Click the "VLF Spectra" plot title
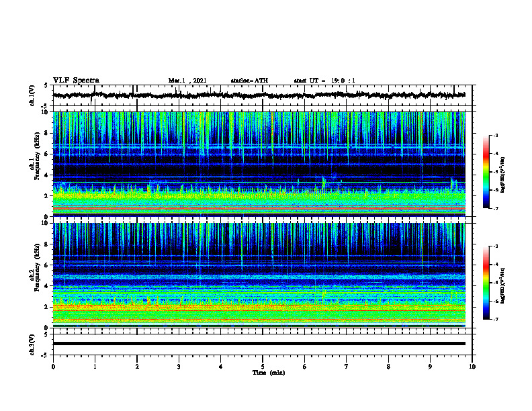The image size is (532, 411). tap(76, 81)
